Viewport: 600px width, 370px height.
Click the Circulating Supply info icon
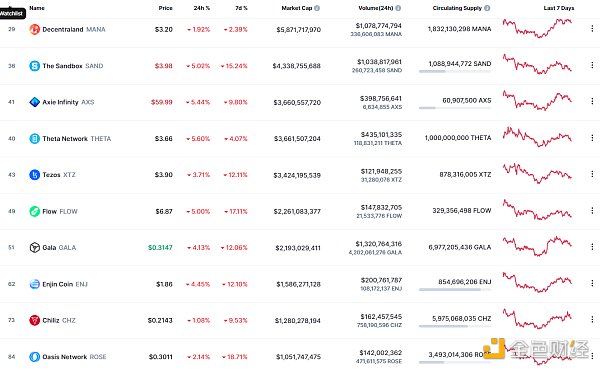[x=487, y=8]
